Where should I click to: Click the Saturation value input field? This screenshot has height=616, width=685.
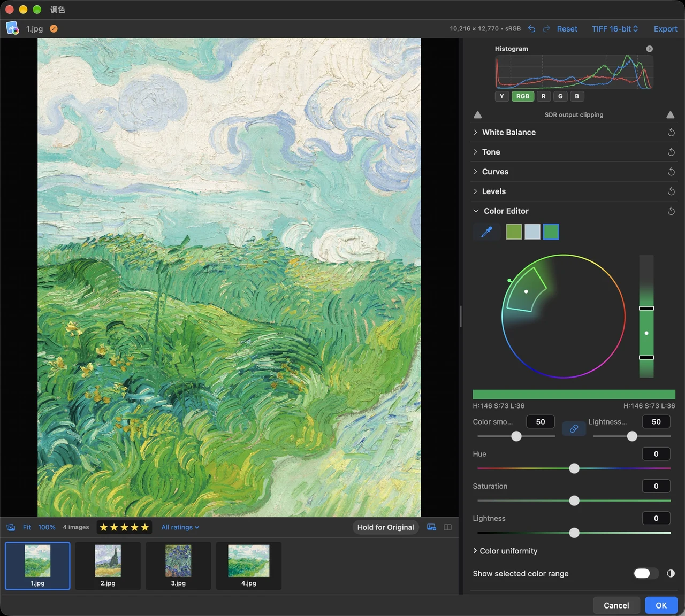pyautogui.click(x=656, y=486)
